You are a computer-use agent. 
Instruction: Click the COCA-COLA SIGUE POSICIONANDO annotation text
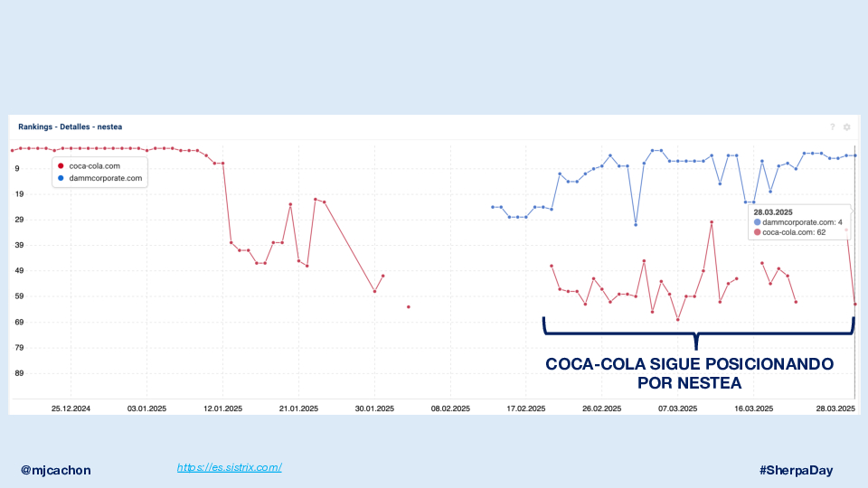click(x=689, y=364)
